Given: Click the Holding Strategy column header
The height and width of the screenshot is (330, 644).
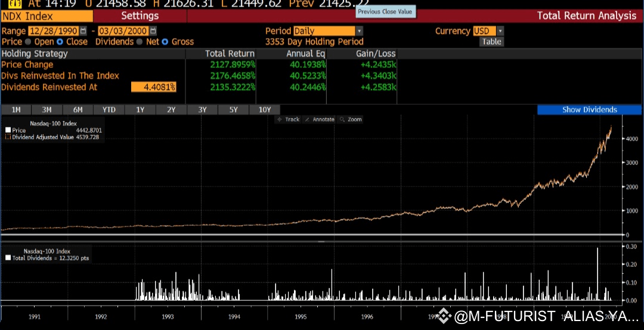Looking at the screenshot, I should pyautogui.click(x=35, y=54).
